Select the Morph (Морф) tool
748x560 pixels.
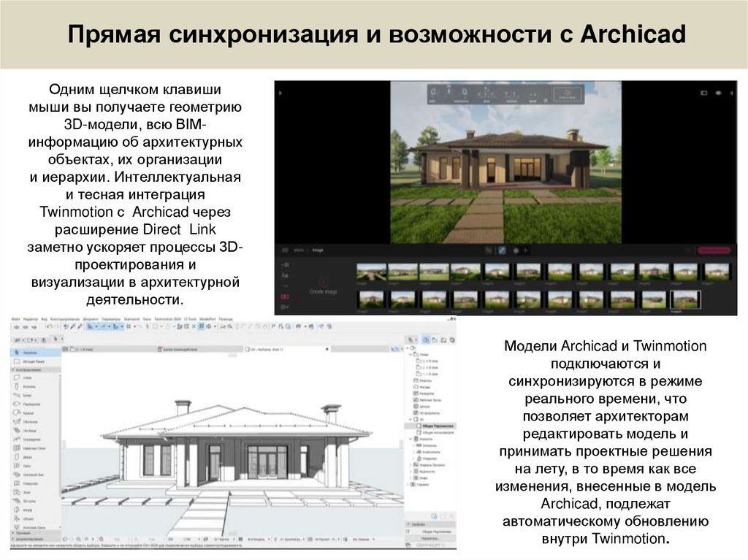[x=36, y=510]
